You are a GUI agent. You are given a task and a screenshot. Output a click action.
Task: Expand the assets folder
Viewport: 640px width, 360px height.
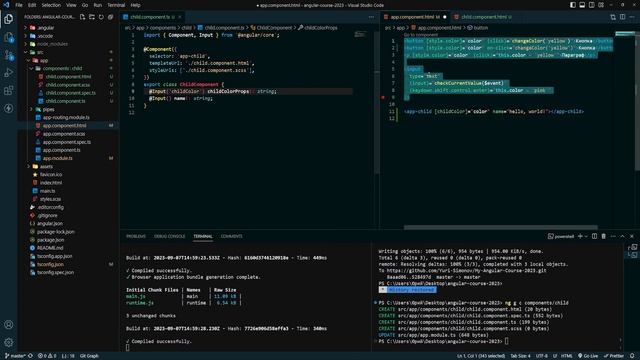[x=46, y=167]
